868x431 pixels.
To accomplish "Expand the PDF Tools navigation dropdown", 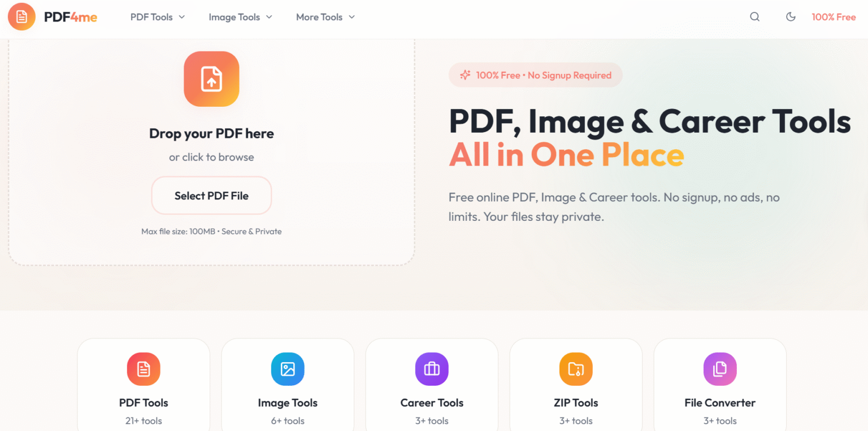I will pyautogui.click(x=182, y=17).
